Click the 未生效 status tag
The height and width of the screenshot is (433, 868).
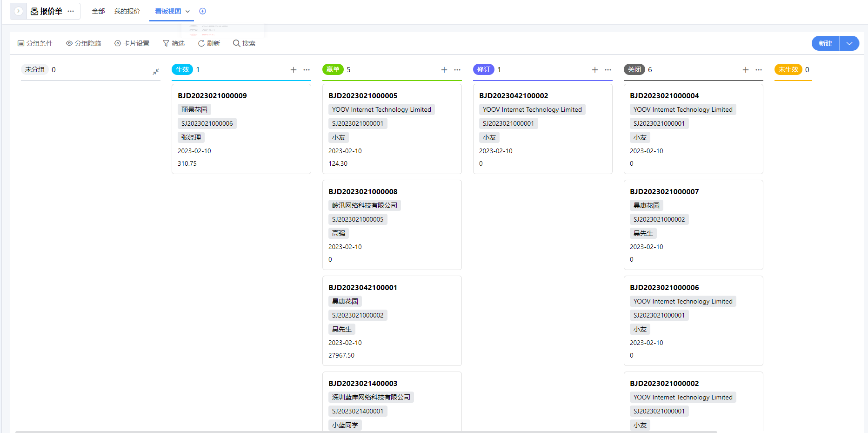click(788, 69)
